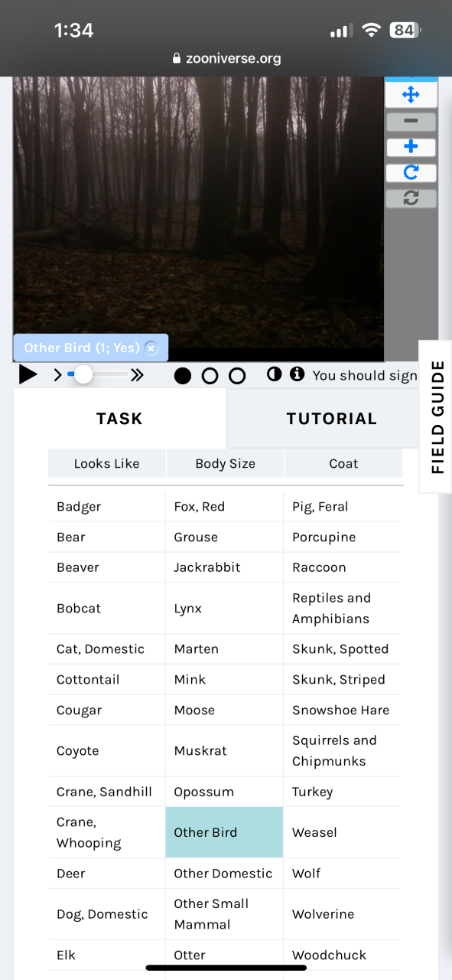The image size is (452, 980).
Task: Select the second frame dot
Action: point(210,376)
